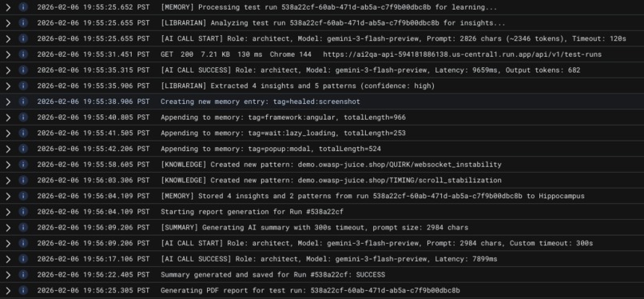Click info icon on tag=framework:angular row

coord(23,118)
